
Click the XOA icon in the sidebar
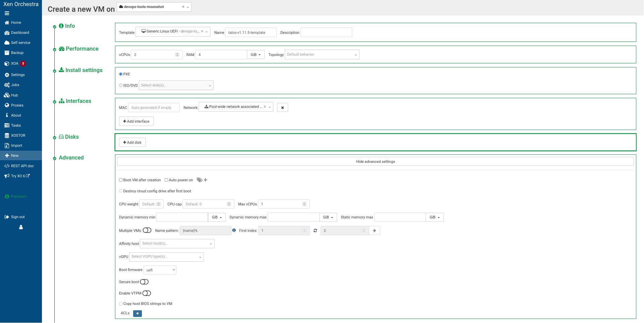7,64
